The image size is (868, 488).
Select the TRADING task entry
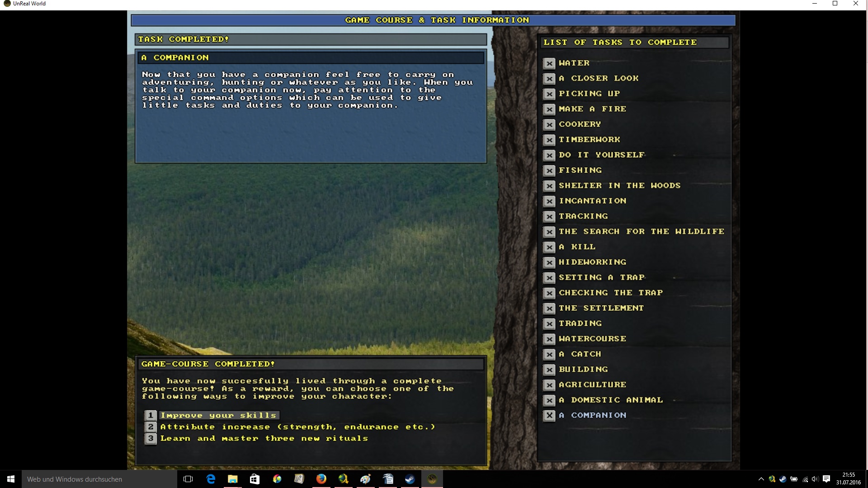(580, 324)
